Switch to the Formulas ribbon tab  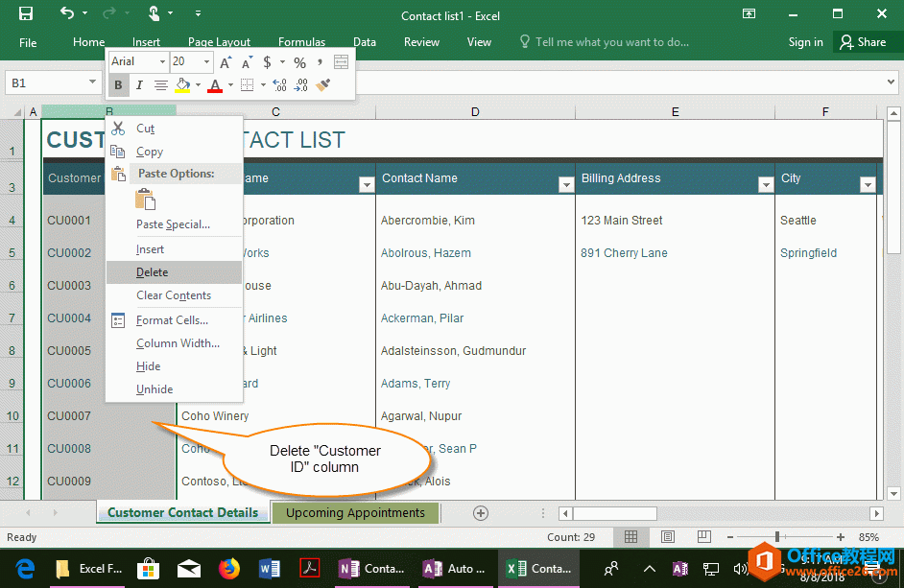301,42
